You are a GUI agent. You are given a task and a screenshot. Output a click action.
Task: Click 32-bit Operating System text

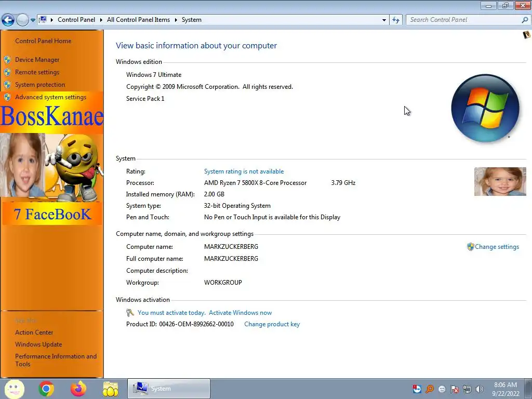pyautogui.click(x=237, y=206)
